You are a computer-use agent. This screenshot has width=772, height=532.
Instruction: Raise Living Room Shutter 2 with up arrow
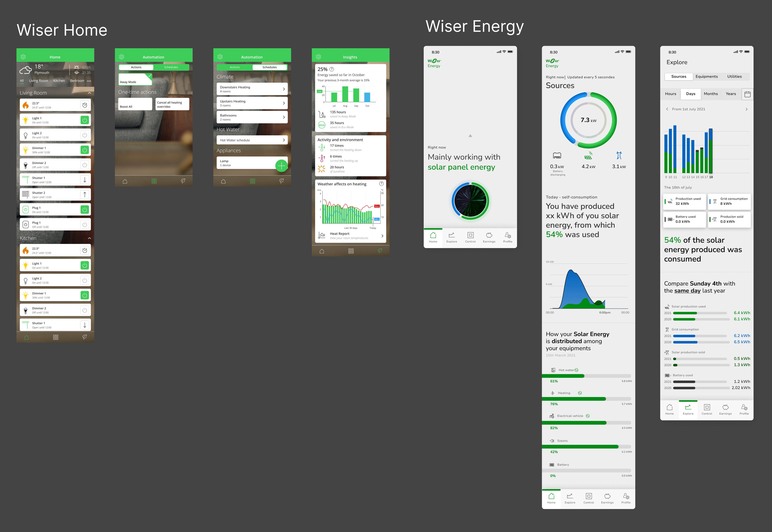pos(85,195)
